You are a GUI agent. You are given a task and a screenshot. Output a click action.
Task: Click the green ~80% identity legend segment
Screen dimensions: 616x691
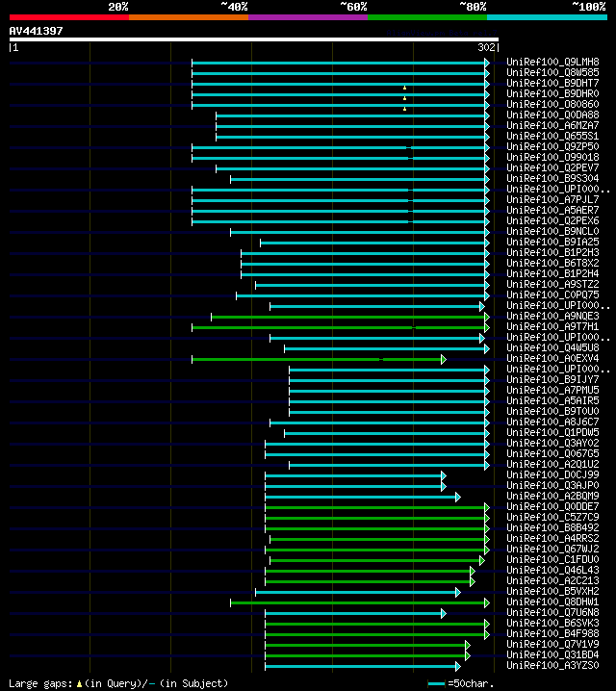[427, 17]
